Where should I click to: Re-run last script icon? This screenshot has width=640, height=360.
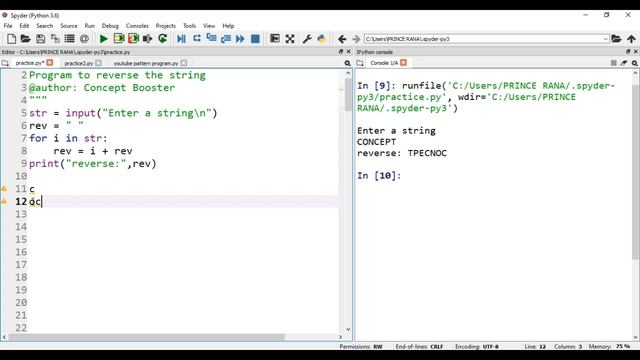point(162,39)
